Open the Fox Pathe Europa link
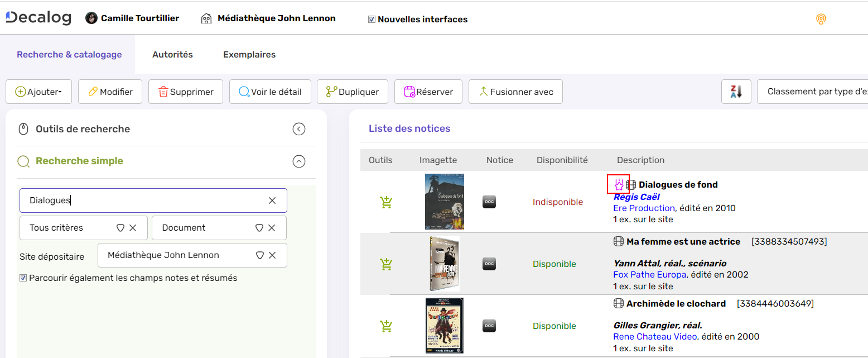 (x=650, y=274)
